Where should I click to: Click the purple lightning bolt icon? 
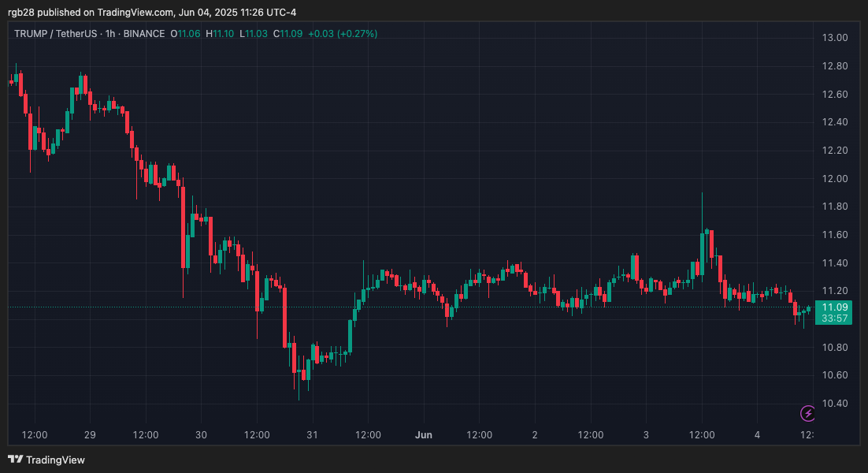807,413
